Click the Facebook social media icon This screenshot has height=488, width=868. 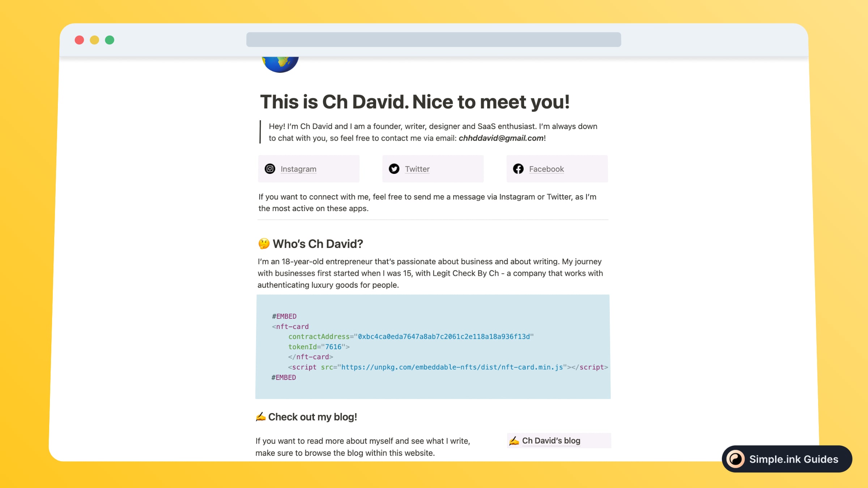pyautogui.click(x=518, y=168)
